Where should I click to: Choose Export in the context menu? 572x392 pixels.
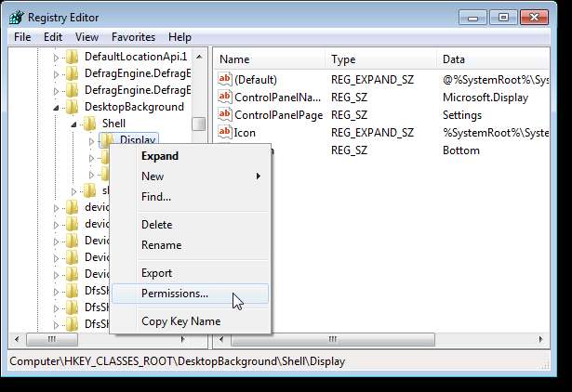pos(190,273)
